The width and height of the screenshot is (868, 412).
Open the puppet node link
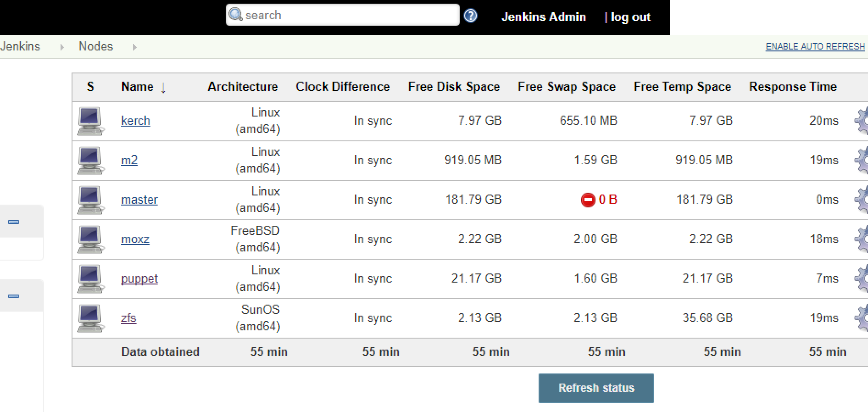[139, 278]
